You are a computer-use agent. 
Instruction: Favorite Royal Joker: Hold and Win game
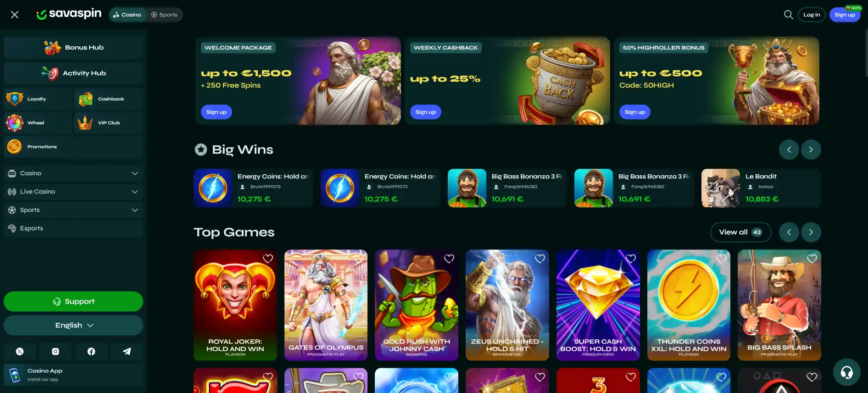pyautogui.click(x=268, y=259)
